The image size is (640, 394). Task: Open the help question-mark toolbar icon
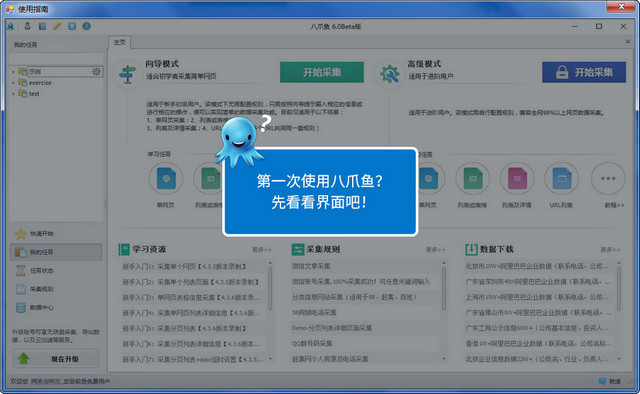pyautogui.click(x=87, y=26)
